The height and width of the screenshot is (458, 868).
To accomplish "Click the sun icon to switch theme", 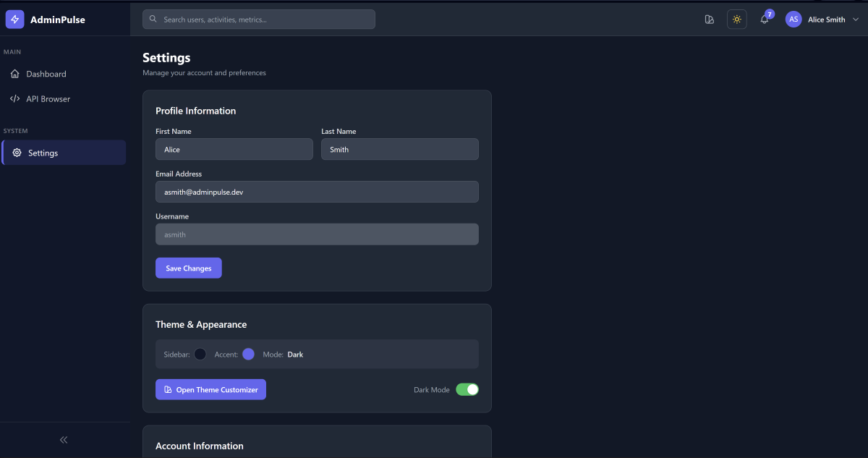I will coord(736,20).
